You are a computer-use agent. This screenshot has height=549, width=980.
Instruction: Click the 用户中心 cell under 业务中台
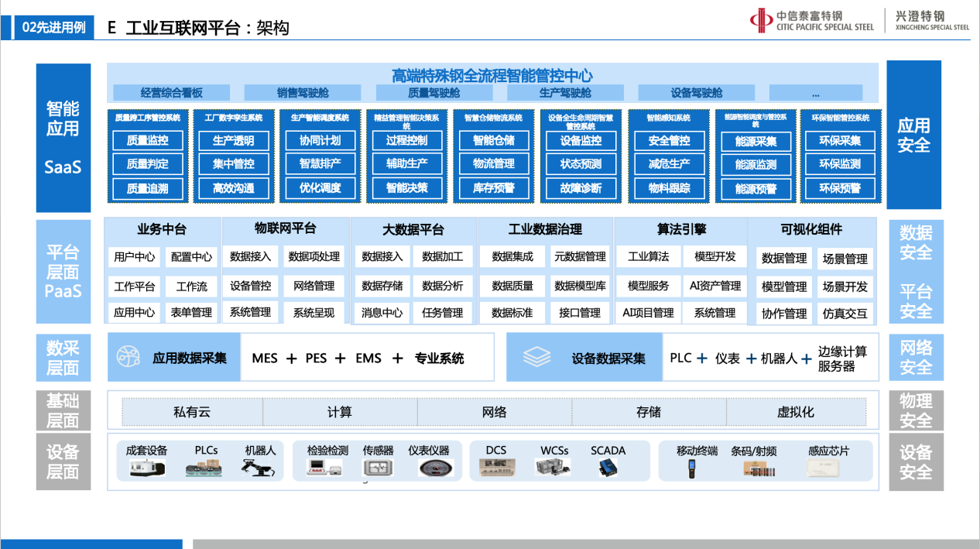coord(135,257)
